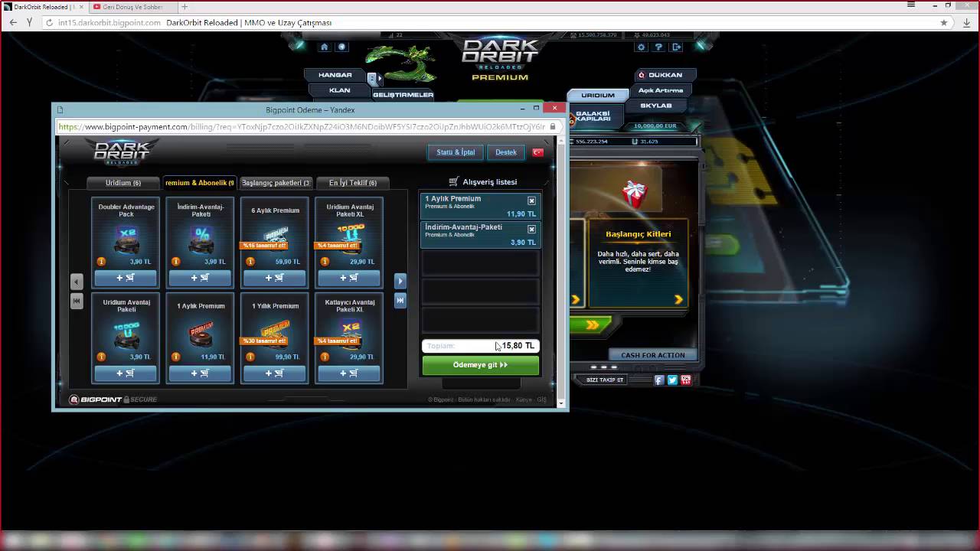Jump to last product page
The image size is (980, 551).
click(400, 301)
